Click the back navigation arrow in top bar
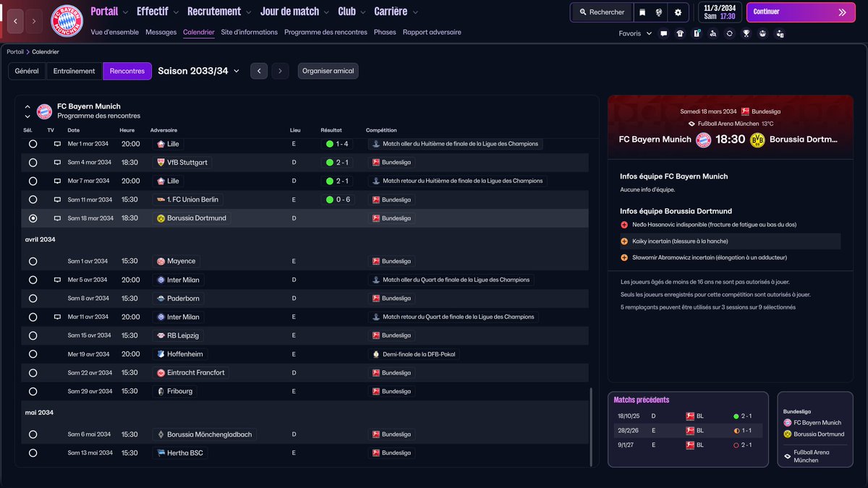The width and height of the screenshot is (868, 488). point(15,21)
